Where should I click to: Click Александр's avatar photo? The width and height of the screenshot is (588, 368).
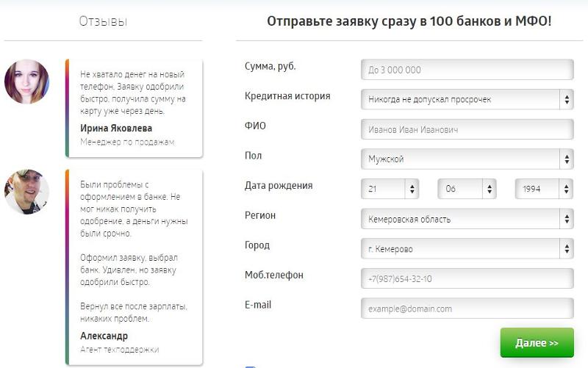(x=26, y=192)
